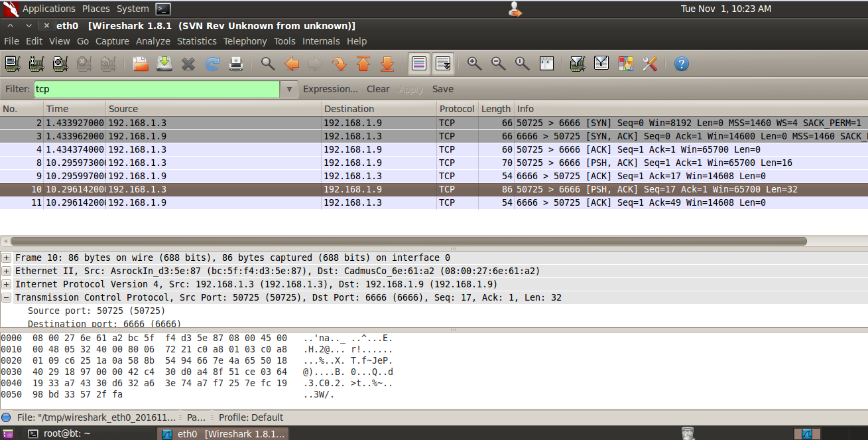This screenshot has width=868, height=440.
Task: Open the Go menu
Action: pyautogui.click(x=83, y=41)
